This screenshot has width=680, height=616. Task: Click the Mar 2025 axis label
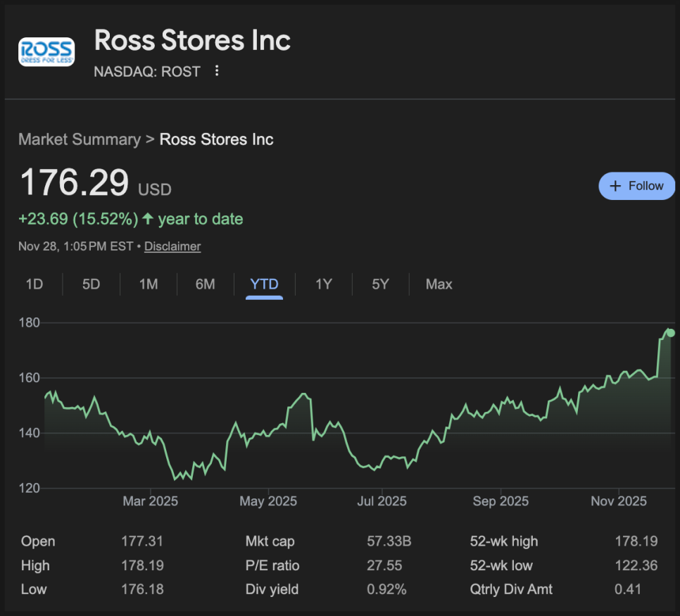point(150,501)
